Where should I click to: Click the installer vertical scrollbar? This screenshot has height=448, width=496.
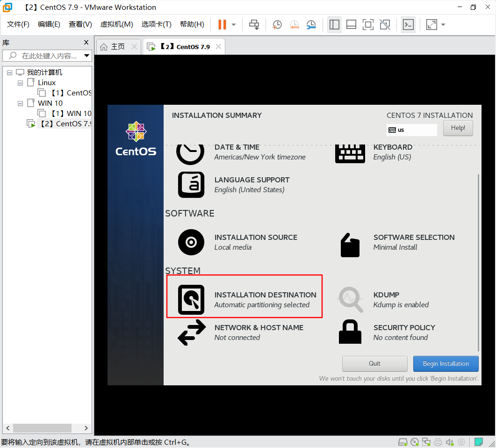pos(478,263)
